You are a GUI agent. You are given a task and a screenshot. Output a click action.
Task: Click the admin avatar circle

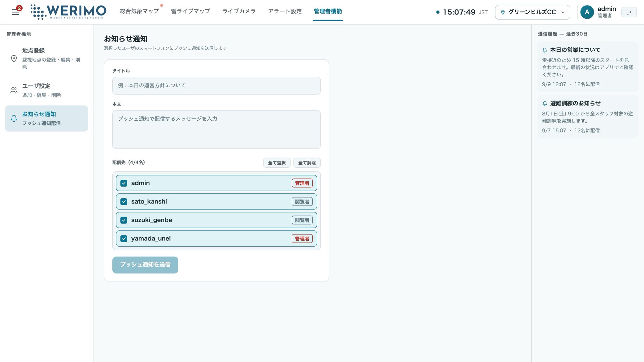[x=587, y=12]
